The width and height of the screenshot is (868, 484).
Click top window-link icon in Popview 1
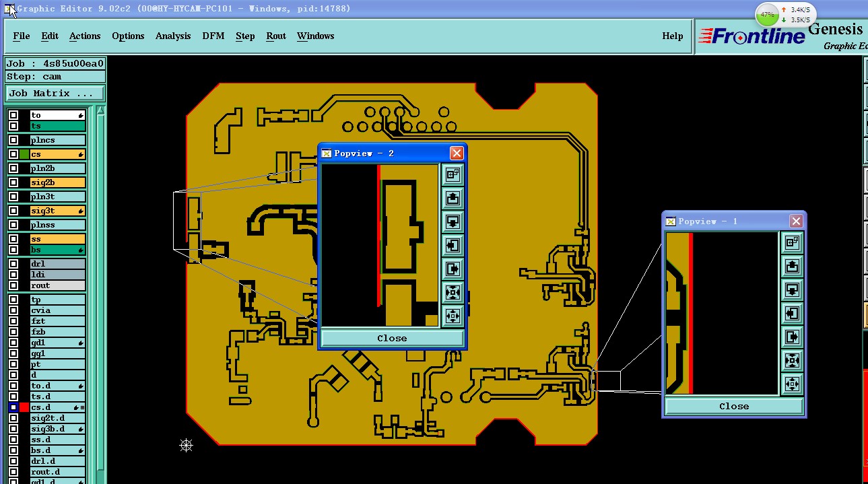point(792,243)
